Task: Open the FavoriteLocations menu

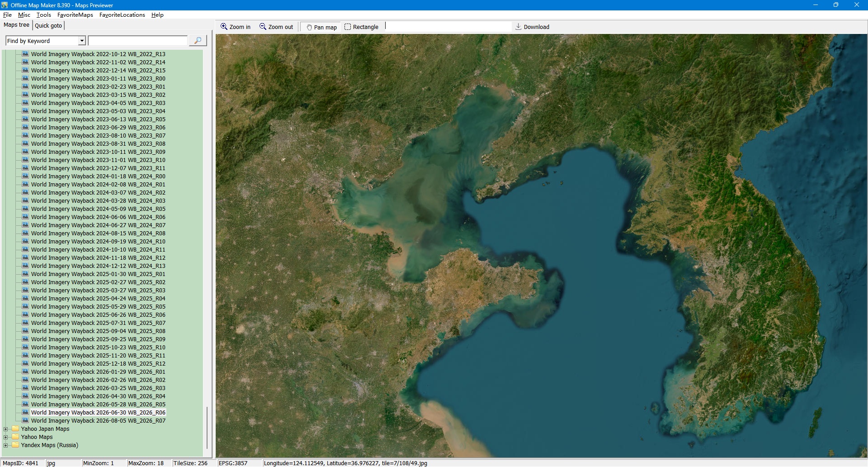Action: click(x=122, y=15)
